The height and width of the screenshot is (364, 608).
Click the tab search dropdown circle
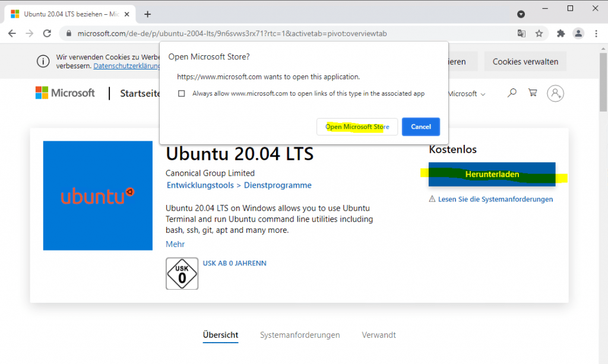pos(521,14)
